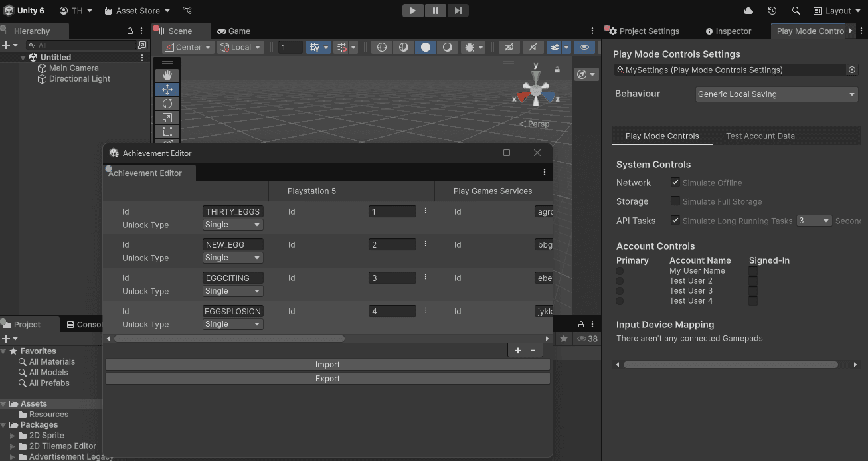Enable Simulate Full Storage
The height and width of the screenshot is (461, 868).
(675, 201)
